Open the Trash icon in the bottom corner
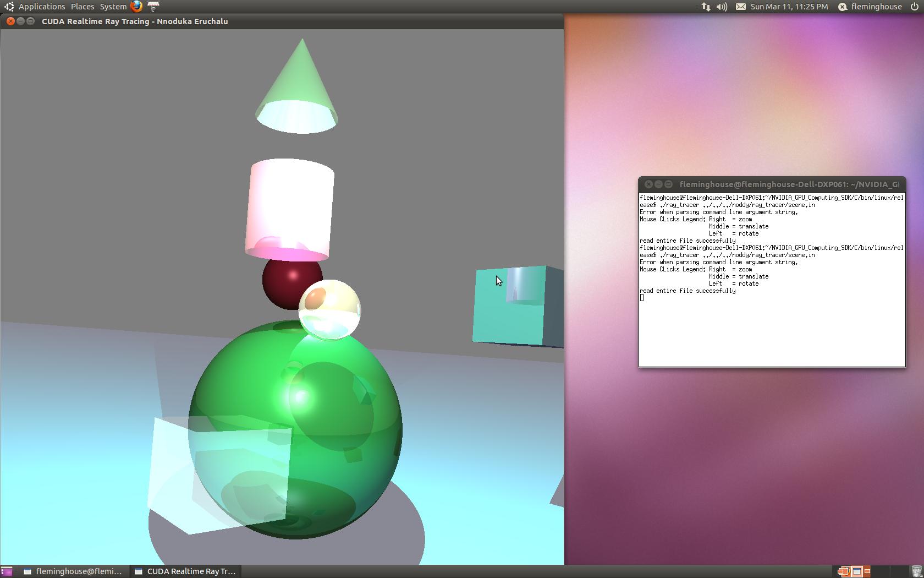The height and width of the screenshot is (578, 924). [916, 571]
